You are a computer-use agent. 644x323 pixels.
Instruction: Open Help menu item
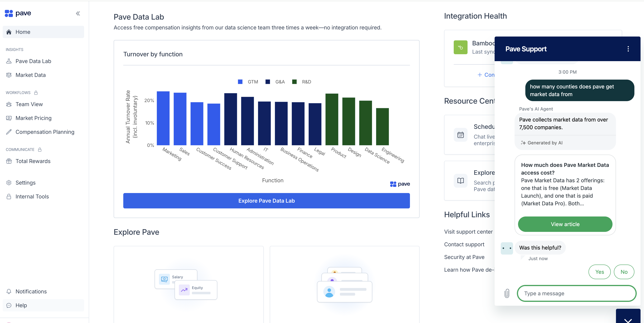[x=43, y=305]
